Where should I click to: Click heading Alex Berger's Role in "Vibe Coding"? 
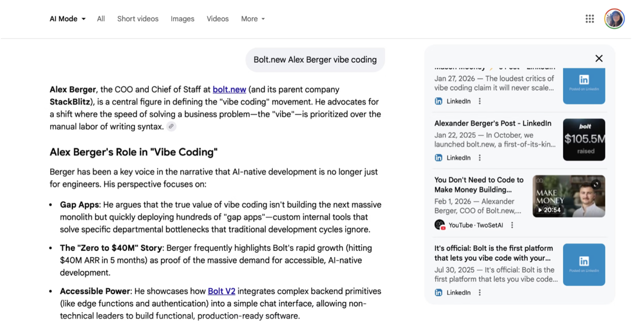(133, 152)
